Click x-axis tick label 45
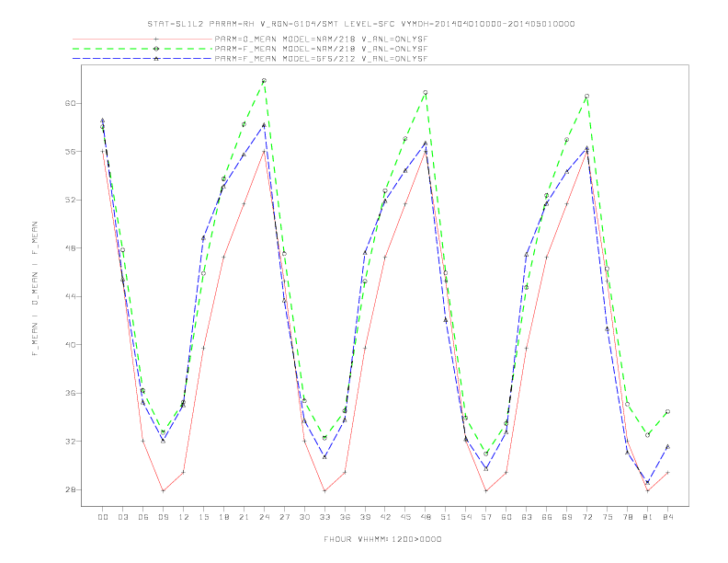 [x=405, y=517]
